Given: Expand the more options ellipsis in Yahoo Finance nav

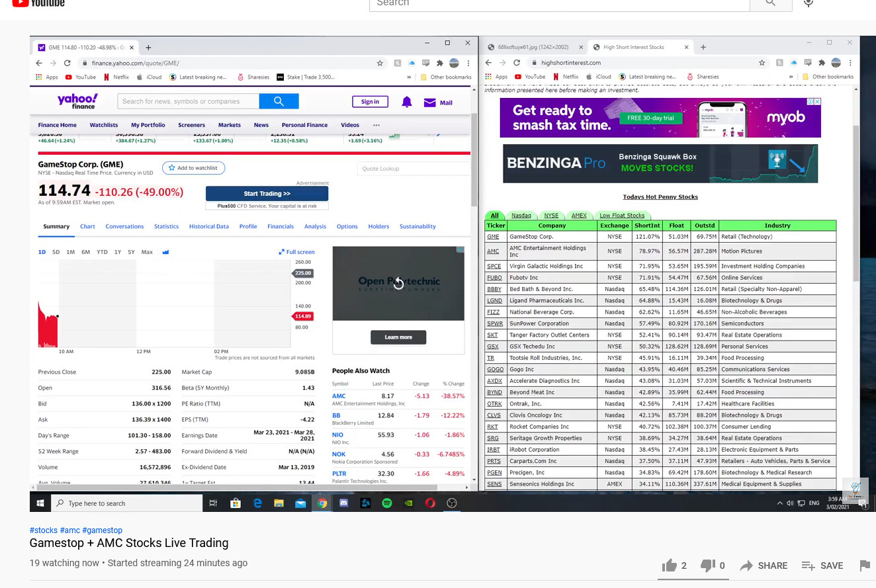Looking at the screenshot, I should coord(376,125).
